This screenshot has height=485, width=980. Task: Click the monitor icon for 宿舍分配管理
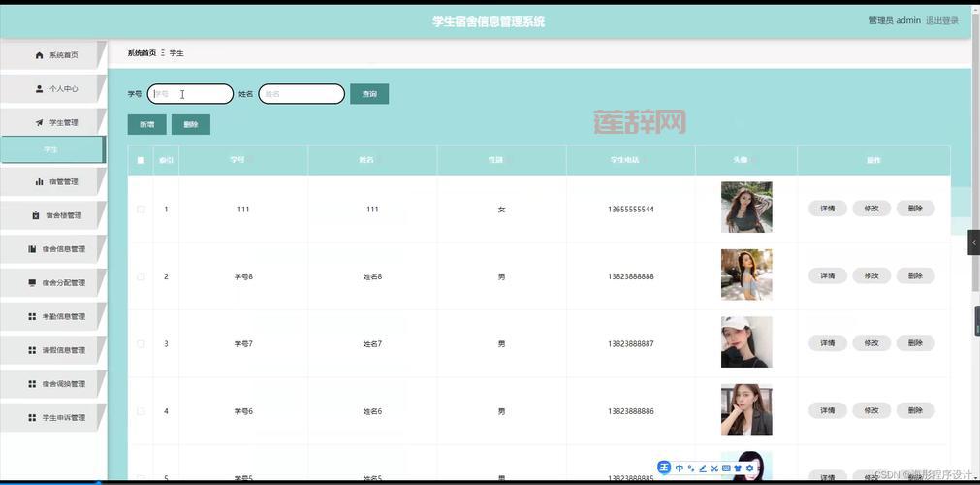(33, 283)
